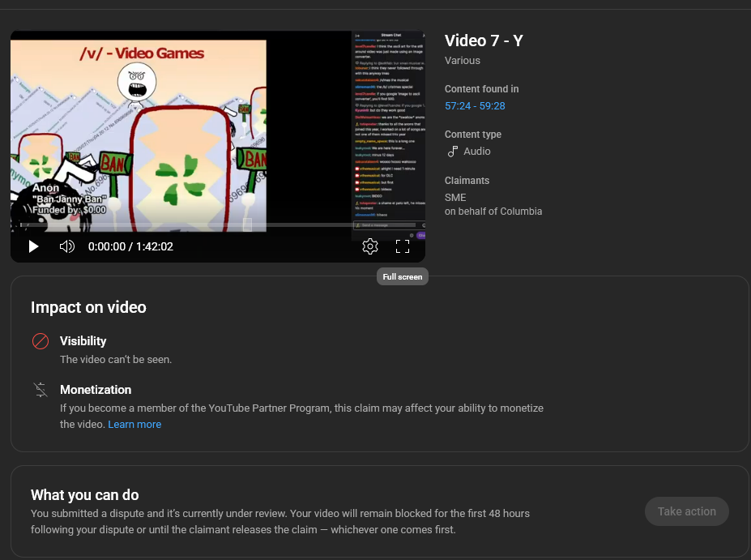
Task: Click the Take action button
Action: (x=686, y=511)
